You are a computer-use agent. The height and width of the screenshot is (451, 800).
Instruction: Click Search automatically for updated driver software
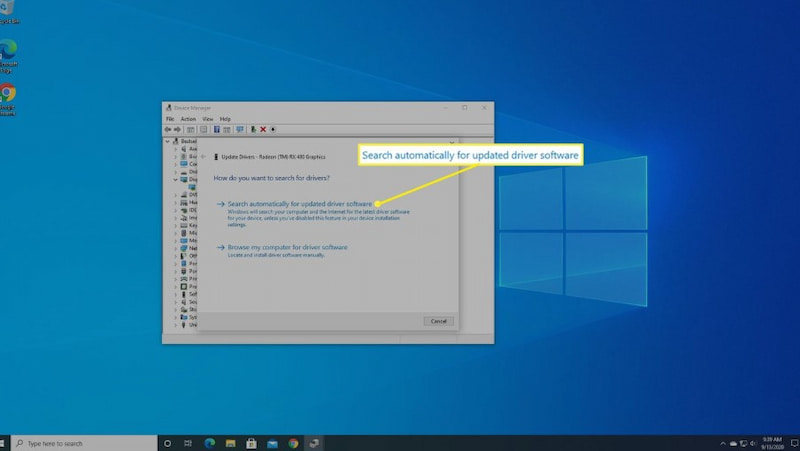tap(299, 203)
